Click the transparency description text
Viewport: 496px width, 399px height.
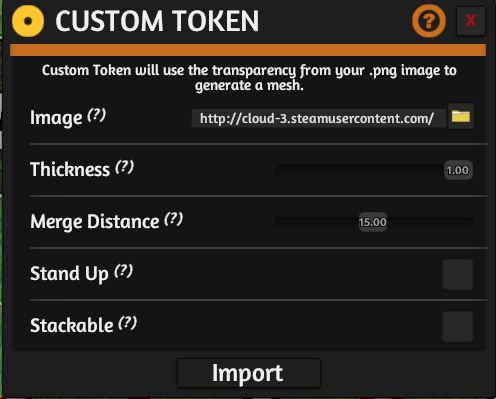click(249, 78)
